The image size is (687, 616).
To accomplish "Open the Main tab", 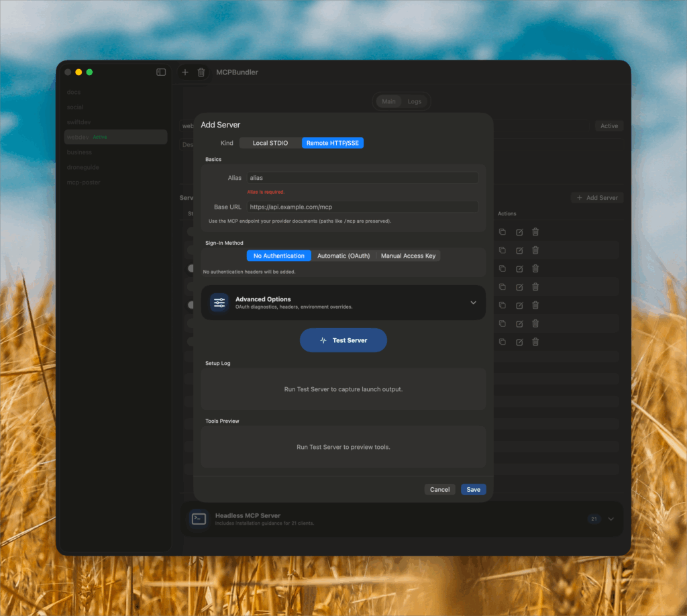I will pyautogui.click(x=388, y=101).
